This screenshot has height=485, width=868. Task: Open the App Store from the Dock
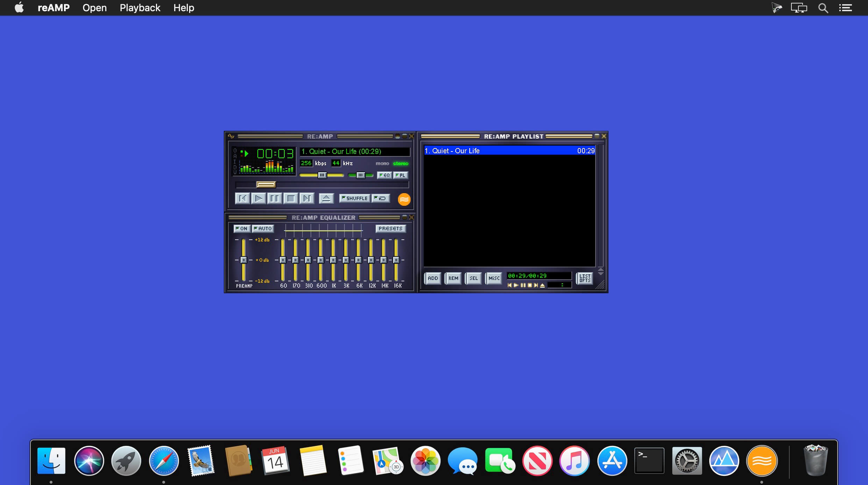click(612, 461)
